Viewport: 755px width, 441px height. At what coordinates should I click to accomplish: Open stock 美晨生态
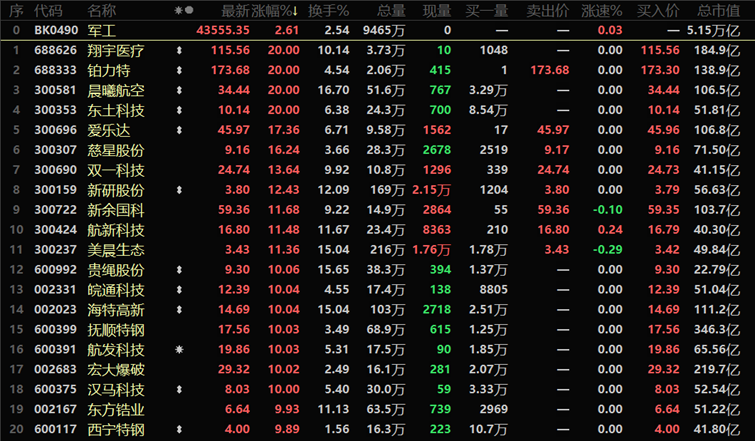click(116, 250)
